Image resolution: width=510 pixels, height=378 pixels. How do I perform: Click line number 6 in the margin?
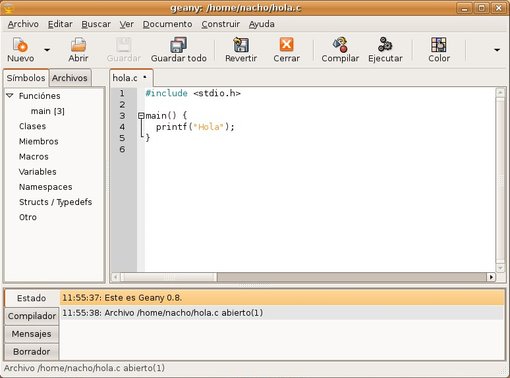coord(122,149)
